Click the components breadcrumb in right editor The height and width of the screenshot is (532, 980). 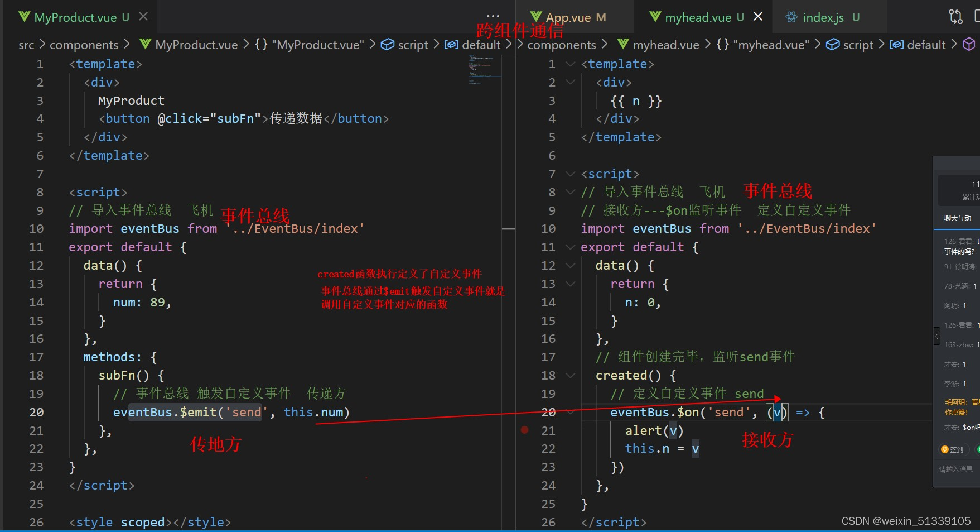coord(562,45)
